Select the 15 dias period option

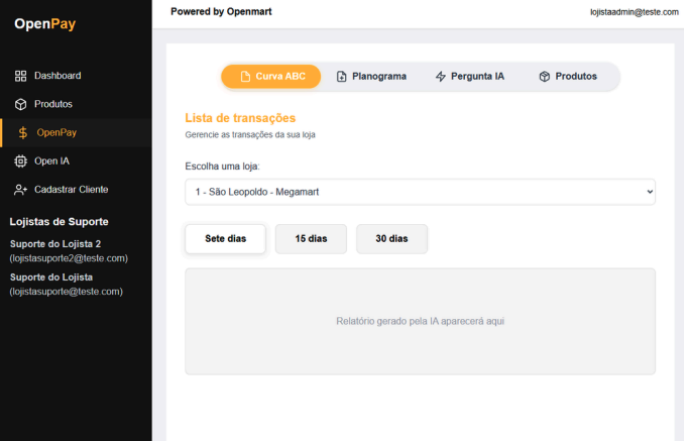click(311, 239)
